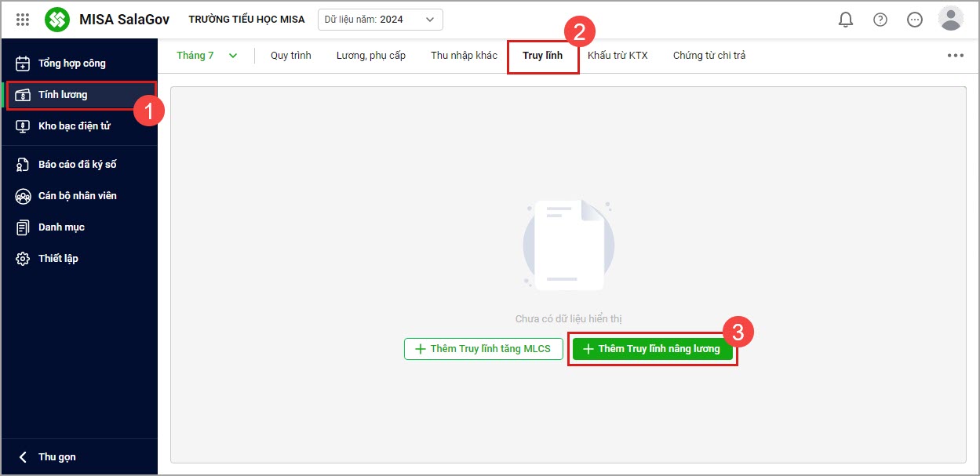Click the chat bubble icon in header
Image resolution: width=980 pixels, height=476 pixels.
(915, 20)
